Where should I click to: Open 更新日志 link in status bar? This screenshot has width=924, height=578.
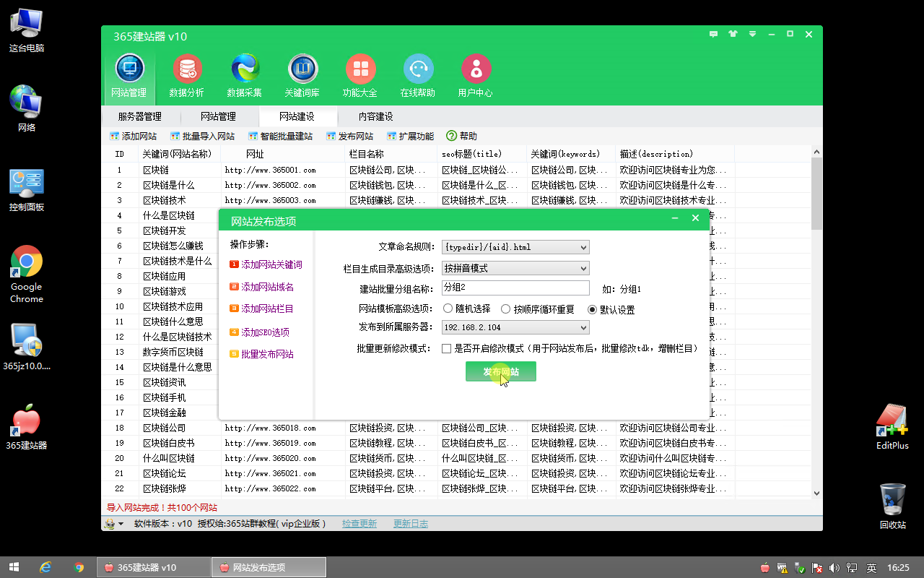(x=410, y=524)
